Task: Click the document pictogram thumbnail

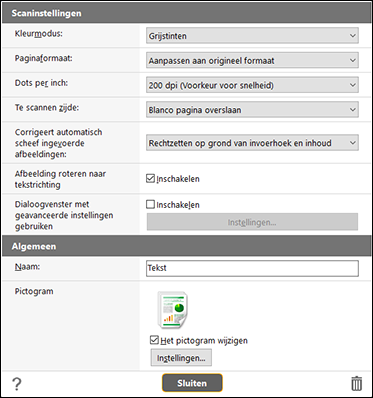Action: (173, 310)
